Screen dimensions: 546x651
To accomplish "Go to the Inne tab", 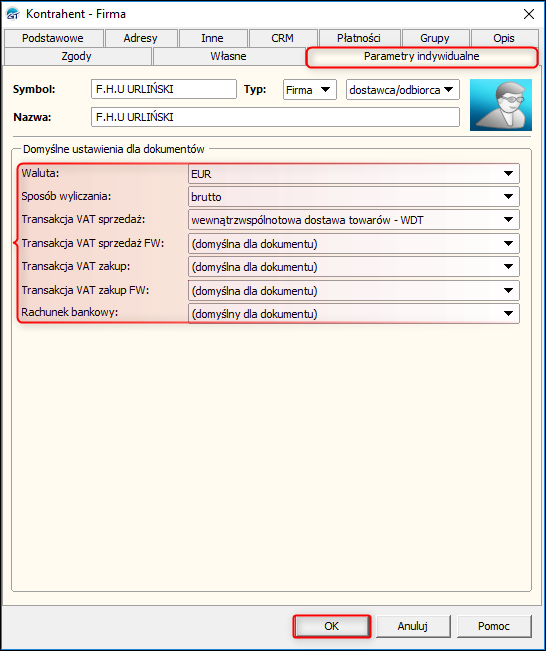I will pyautogui.click(x=212, y=38).
